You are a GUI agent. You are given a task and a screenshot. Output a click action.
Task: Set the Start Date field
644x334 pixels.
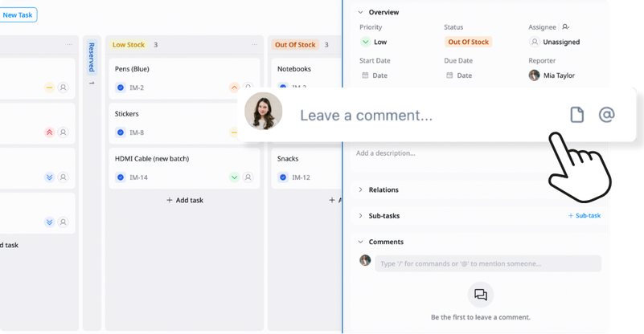coord(375,75)
